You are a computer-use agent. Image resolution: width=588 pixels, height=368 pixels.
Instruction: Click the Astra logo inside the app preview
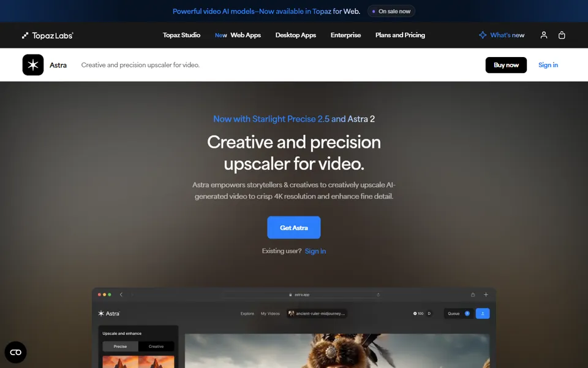pyautogui.click(x=109, y=313)
